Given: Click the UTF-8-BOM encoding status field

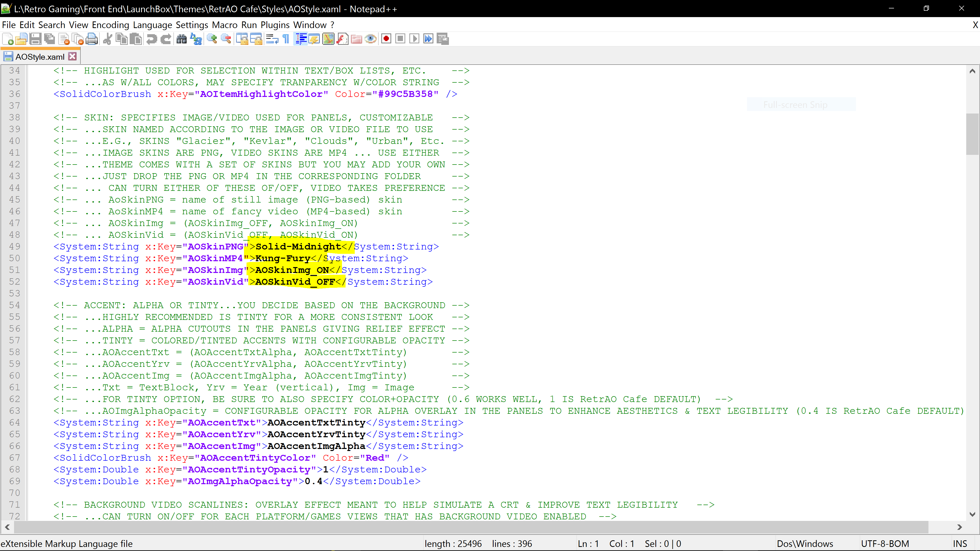Looking at the screenshot, I should tap(885, 544).
